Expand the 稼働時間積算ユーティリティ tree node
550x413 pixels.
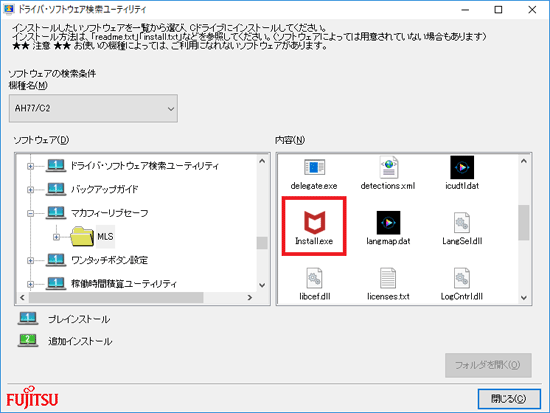pyautogui.click(x=31, y=284)
